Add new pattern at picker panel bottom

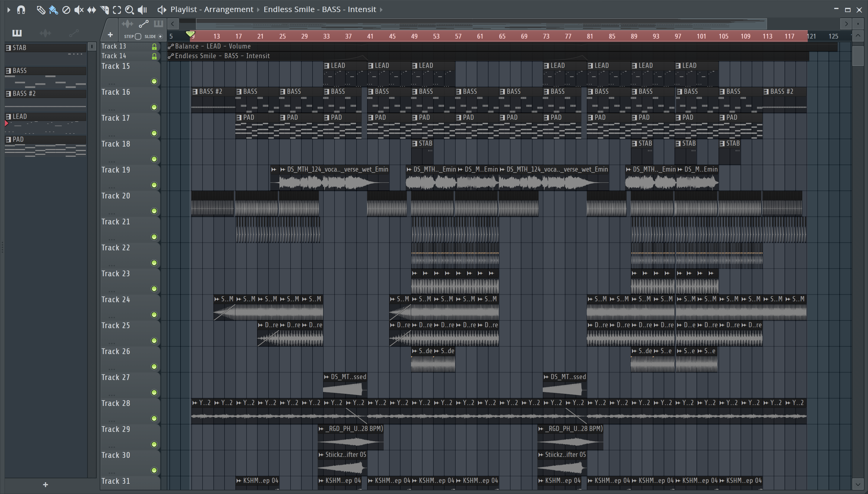coord(46,485)
